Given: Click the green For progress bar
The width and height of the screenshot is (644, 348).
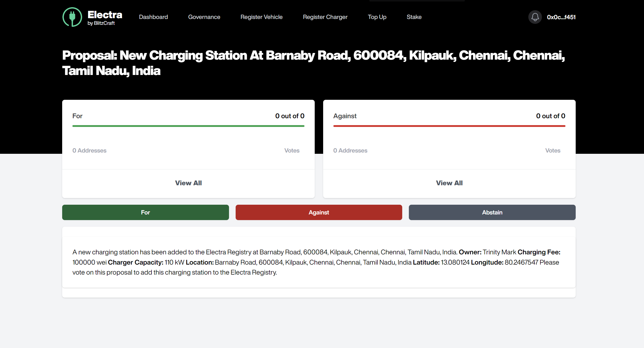Looking at the screenshot, I should [188, 126].
